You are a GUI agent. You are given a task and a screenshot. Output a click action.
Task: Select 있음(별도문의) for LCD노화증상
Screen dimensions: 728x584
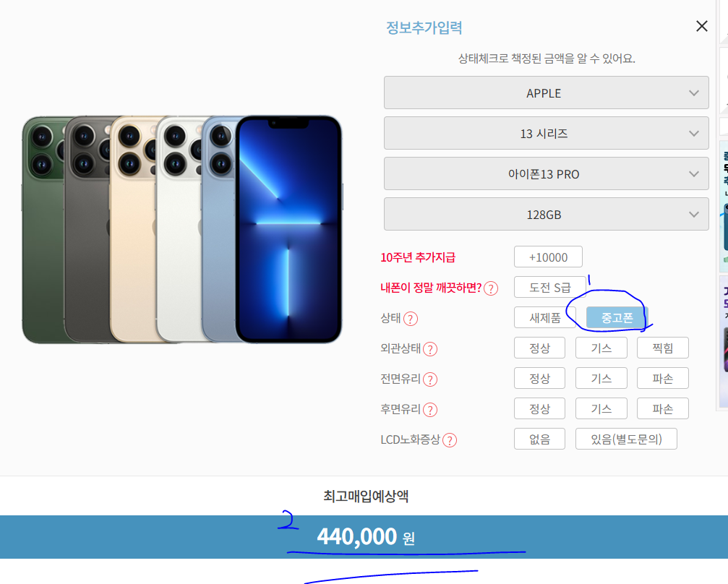click(x=626, y=439)
